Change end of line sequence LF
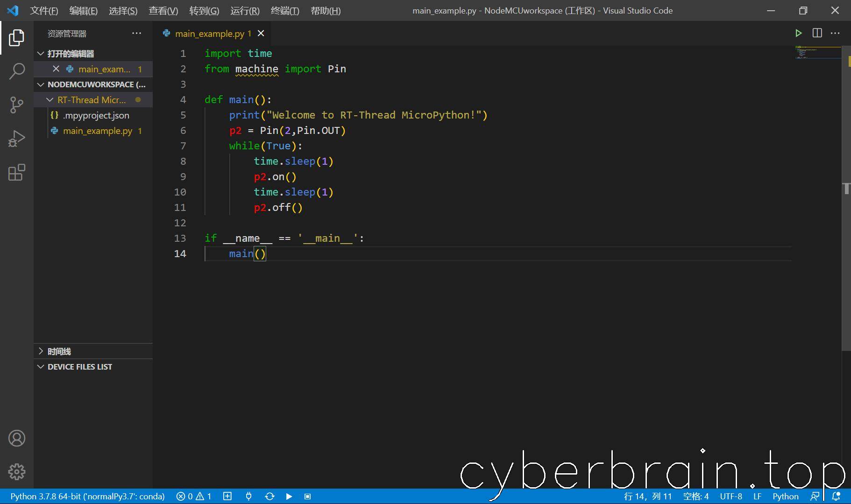 757,496
